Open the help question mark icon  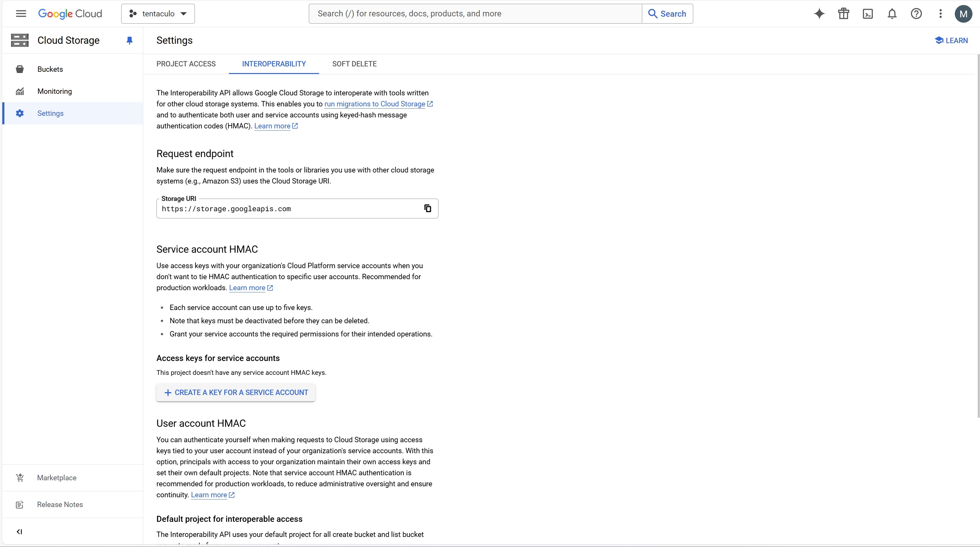(x=916, y=14)
